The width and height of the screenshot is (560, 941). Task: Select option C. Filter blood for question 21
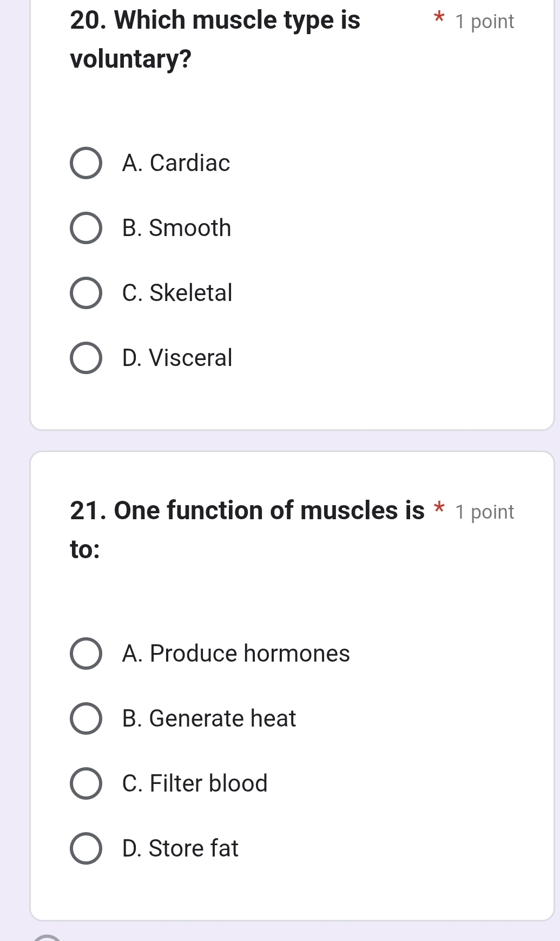[x=87, y=783]
